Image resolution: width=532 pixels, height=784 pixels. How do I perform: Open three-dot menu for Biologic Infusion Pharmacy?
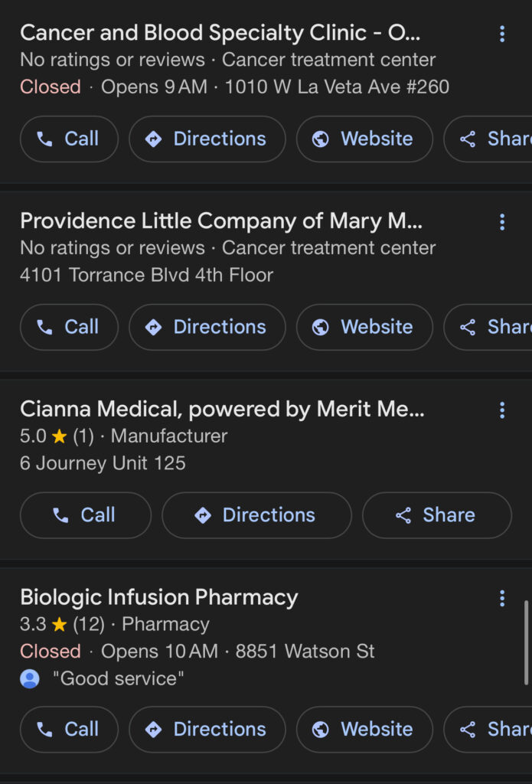tap(502, 598)
